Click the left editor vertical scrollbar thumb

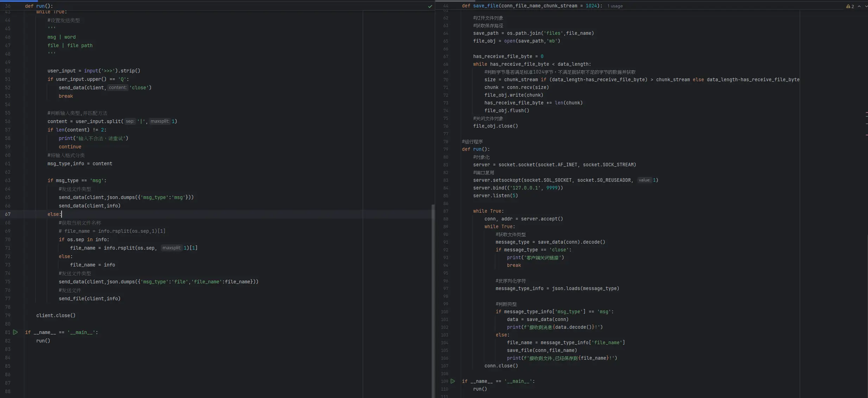pyautogui.click(x=433, y=301)
